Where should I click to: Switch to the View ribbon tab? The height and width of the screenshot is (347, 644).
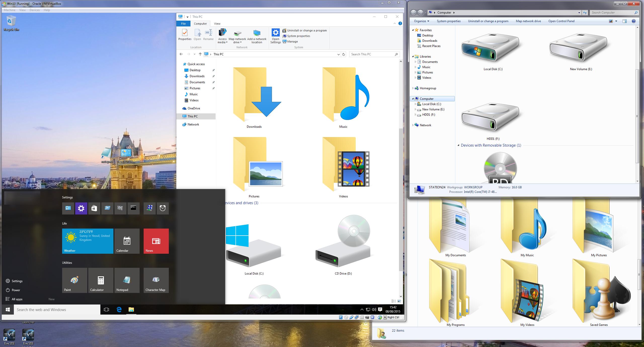click(217, 24)
